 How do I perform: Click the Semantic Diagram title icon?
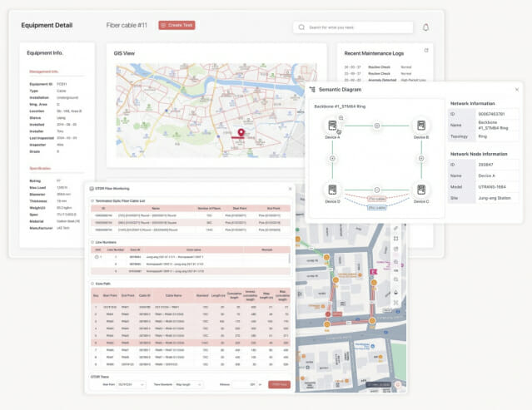pos(312,90)
